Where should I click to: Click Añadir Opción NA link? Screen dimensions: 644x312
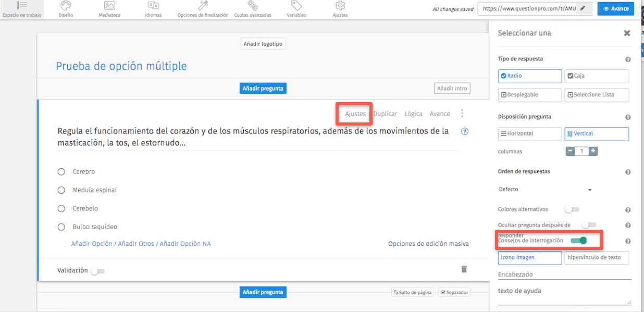[x=185, y=244]
